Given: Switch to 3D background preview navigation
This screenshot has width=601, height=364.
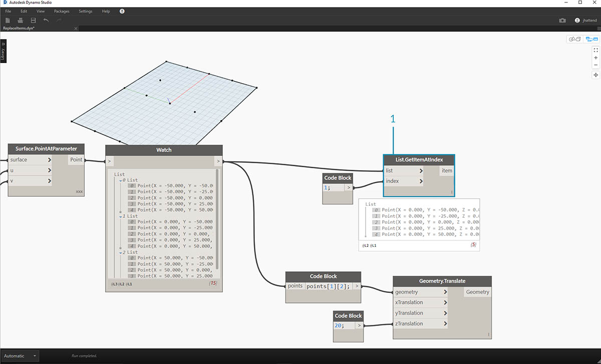Looking at the screenshot, I should pos(574,39).
